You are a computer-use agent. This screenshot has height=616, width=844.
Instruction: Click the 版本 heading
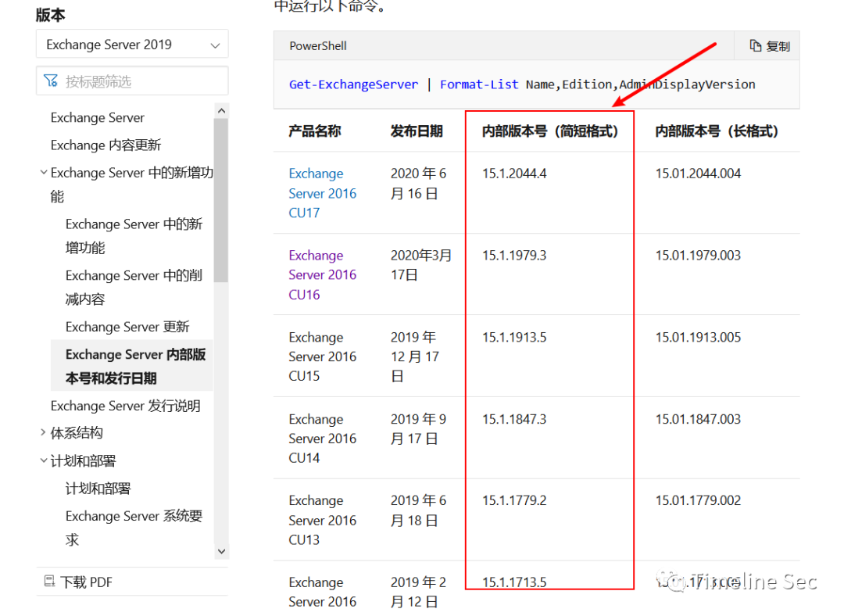coord(51,15)
